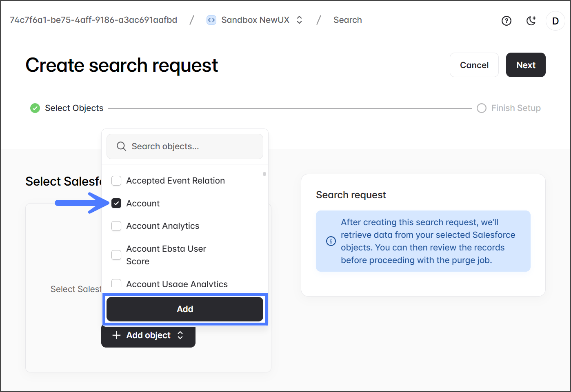Toggle the Add object dropdown chevrons
571x392 pixels.
pyautogui.click(x=180, y=335)
